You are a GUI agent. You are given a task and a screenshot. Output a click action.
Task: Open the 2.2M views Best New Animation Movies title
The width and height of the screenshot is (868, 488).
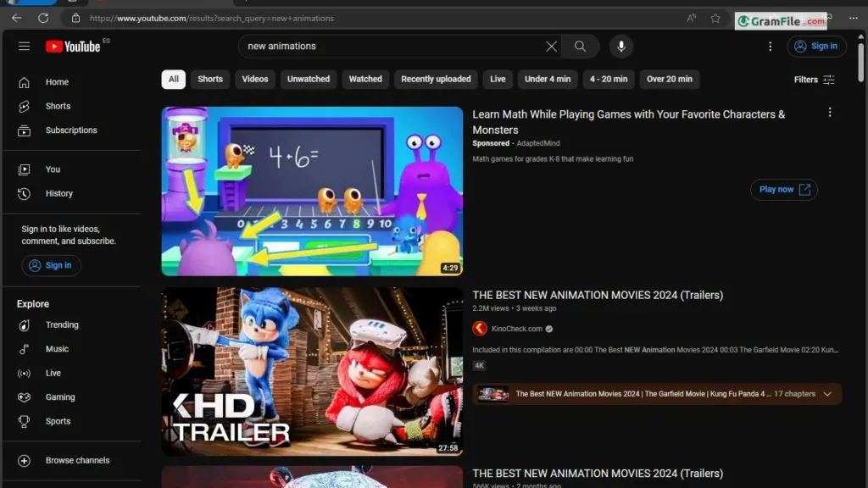pyautogui.click(x=598, y=295)
